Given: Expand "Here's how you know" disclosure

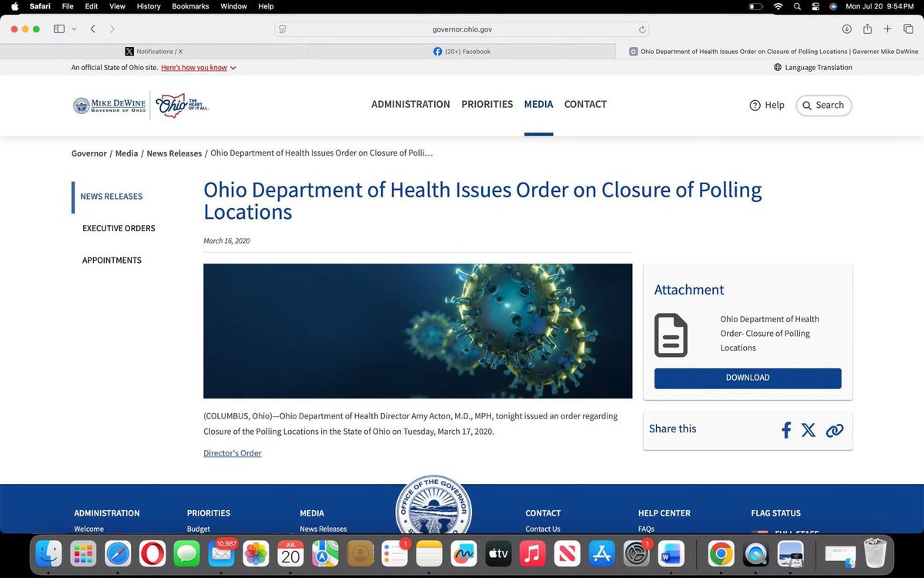Looking at the screenshot, I should pyautogui.click(x=199, y=68).
